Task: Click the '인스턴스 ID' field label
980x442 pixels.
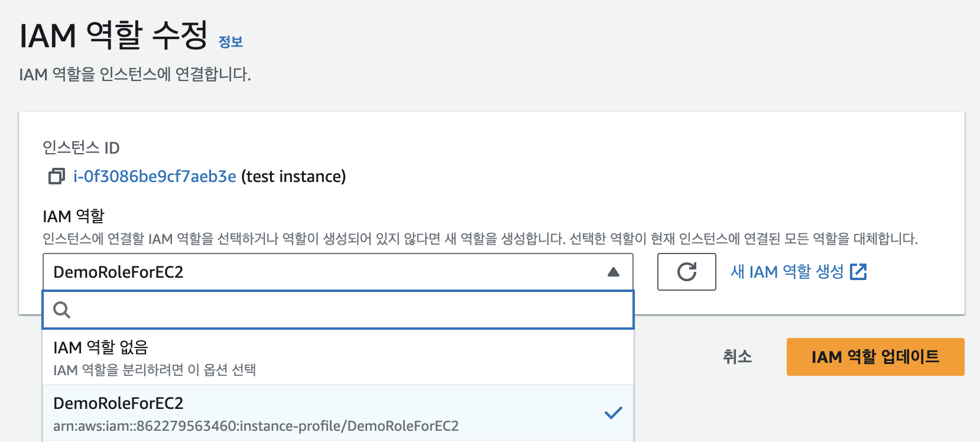Action: 81,148
